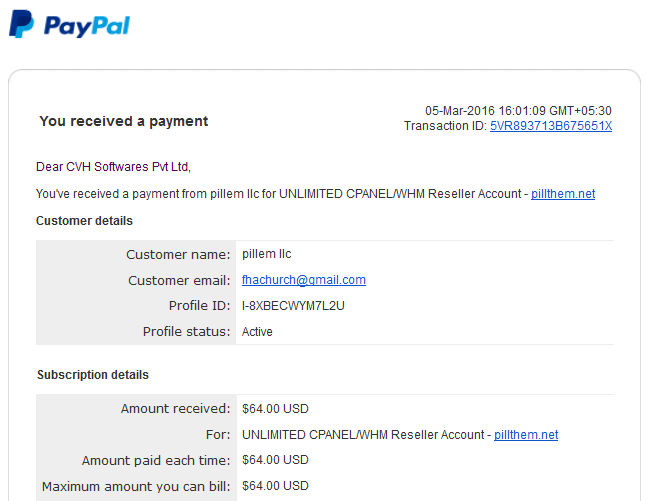Open Transaction ID 5VR893713B675651X link
The height and width of the screenshot is (501, 660).
551,126
